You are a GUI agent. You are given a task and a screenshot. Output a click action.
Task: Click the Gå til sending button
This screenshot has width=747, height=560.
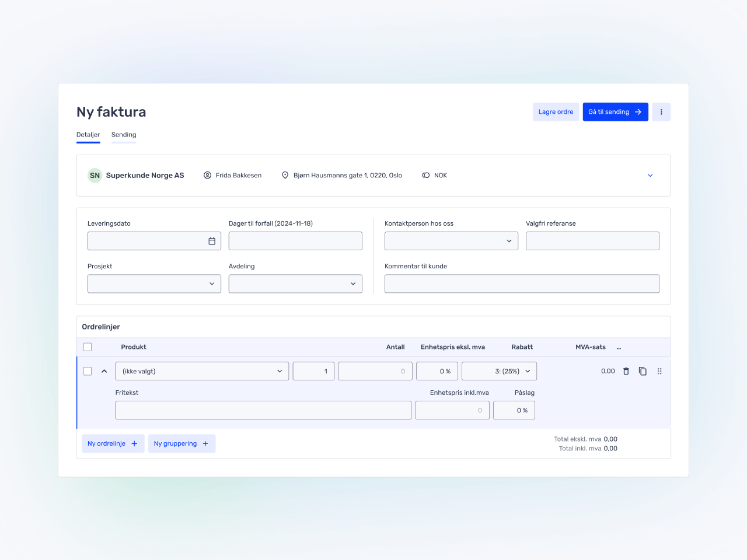tap(615, 112)
